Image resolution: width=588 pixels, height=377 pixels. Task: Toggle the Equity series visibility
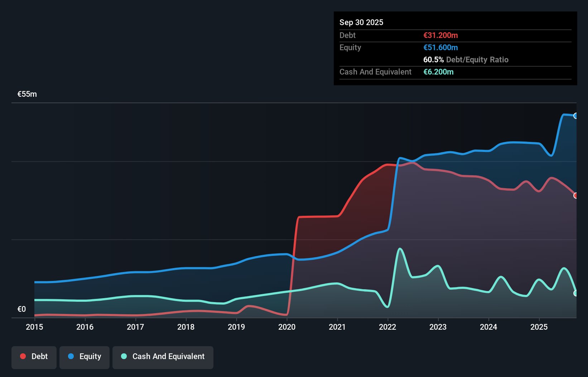click(84, 357)
